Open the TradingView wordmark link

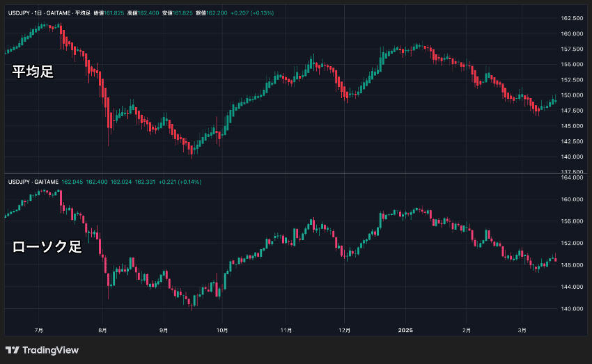[50, 350]
